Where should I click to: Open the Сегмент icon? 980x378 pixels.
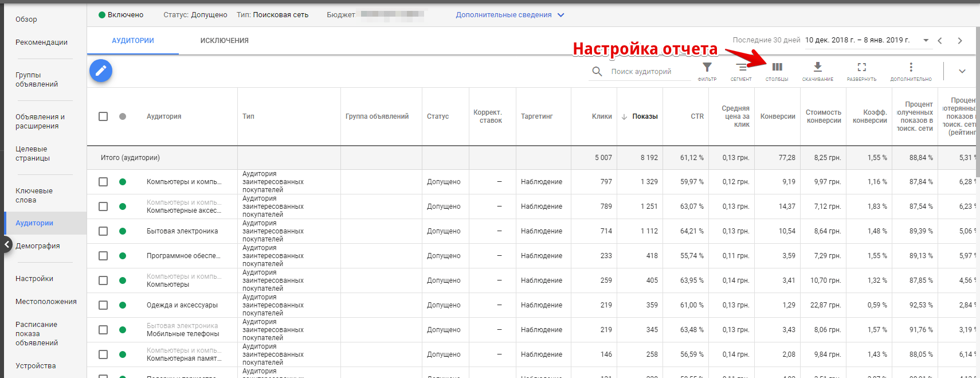[741, 68]
